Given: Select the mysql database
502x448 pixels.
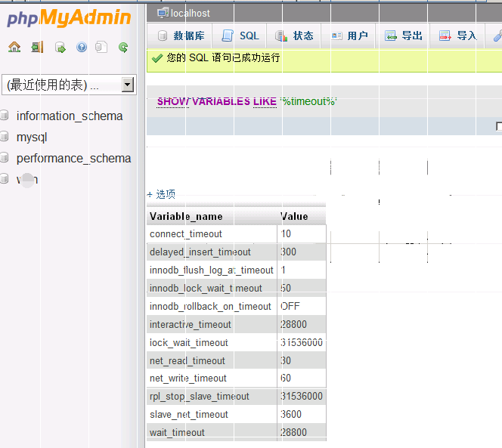Looking at the screenshot, I should click(x=32, y=137).
